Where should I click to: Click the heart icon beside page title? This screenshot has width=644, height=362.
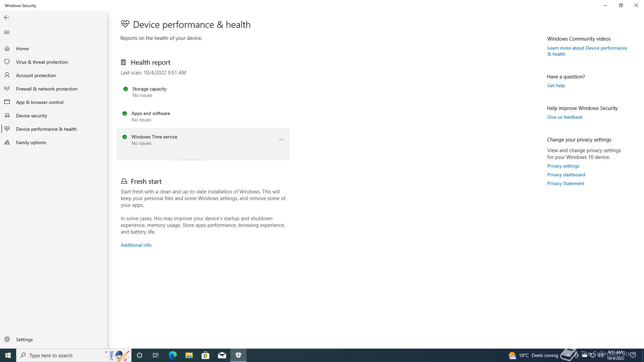pos(125,24)
